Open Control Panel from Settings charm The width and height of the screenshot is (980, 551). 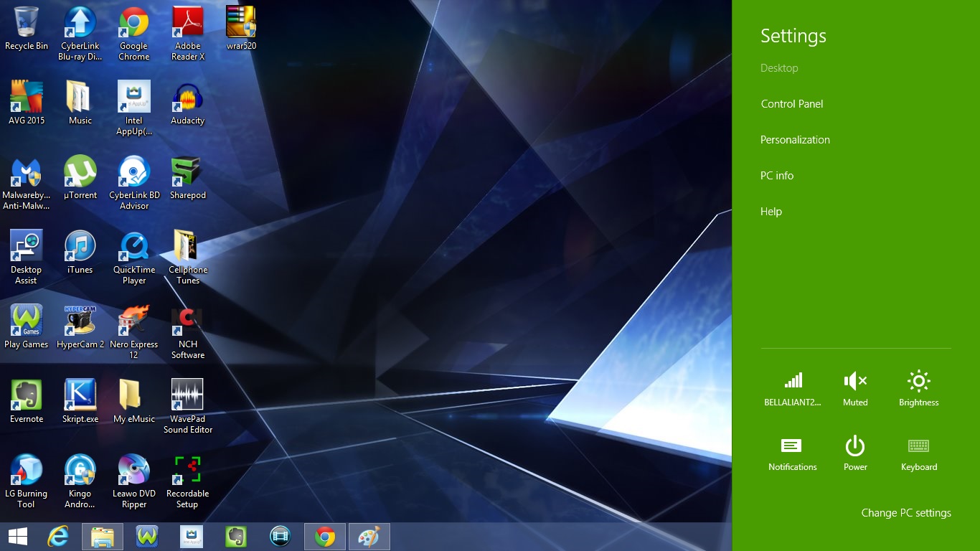point(792,104)
